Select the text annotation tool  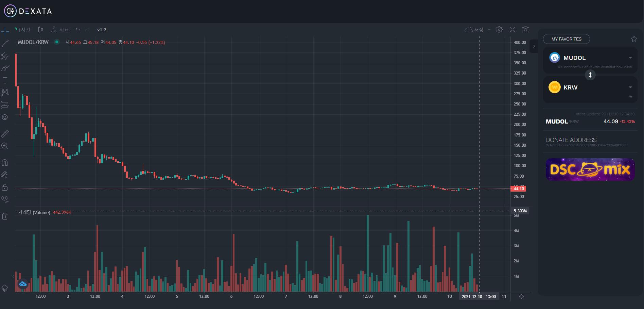5,80
